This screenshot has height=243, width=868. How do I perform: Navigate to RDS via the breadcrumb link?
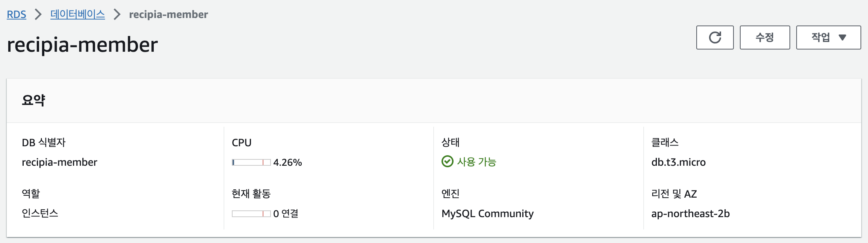tap(17, 14)
